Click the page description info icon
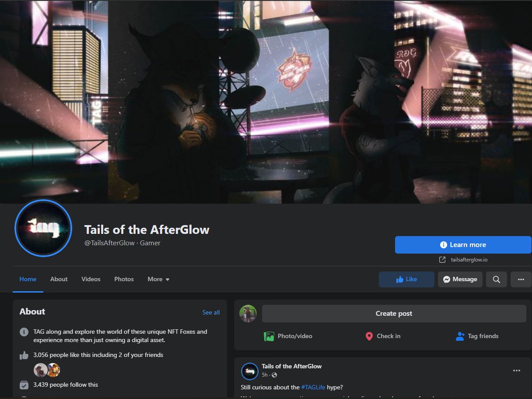The height and width of the screenshot is (399, 532). [24, 332]
